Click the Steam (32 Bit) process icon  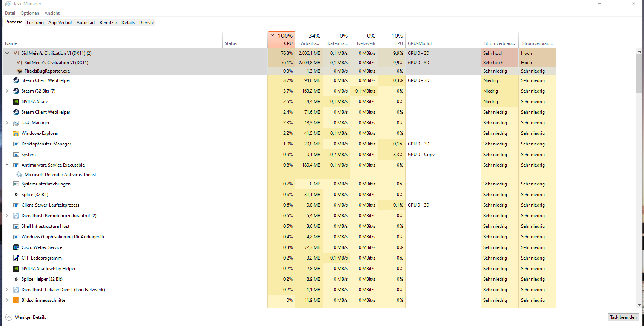coord(16,91)
